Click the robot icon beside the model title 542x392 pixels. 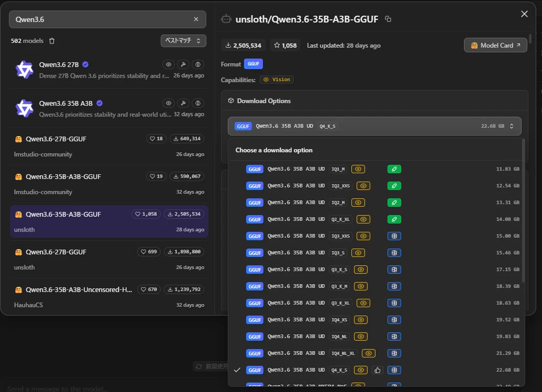[226, 19]
